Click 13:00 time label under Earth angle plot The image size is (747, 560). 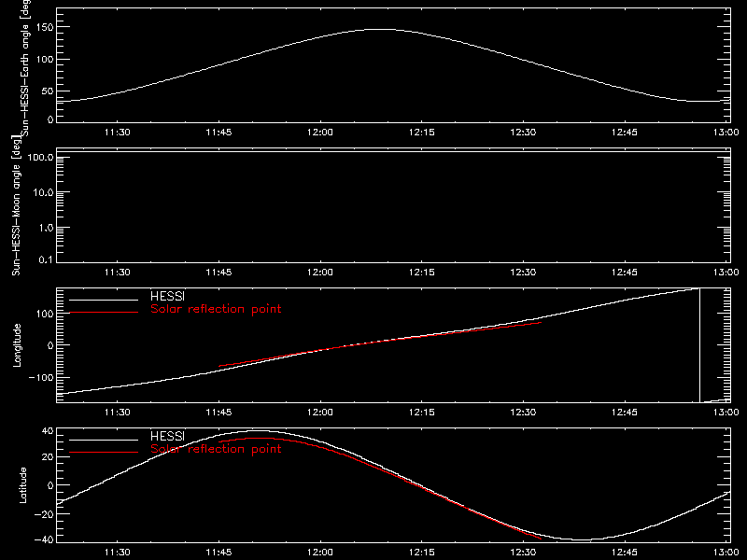tap(726, 132)
